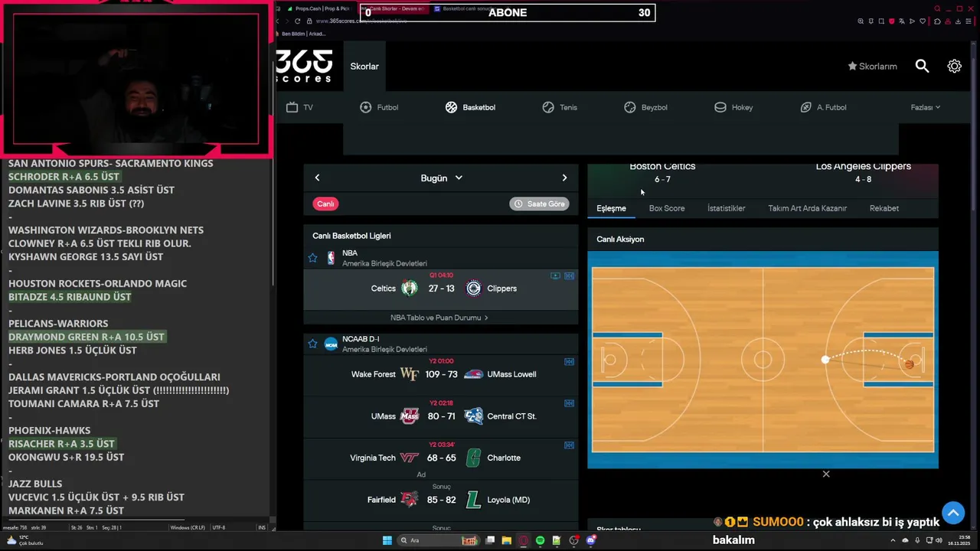Click 'KYSHAWN GEORGE 13.5 SAYI ÜST' line
The image size is (980, 551).
[x=86, y=256]
